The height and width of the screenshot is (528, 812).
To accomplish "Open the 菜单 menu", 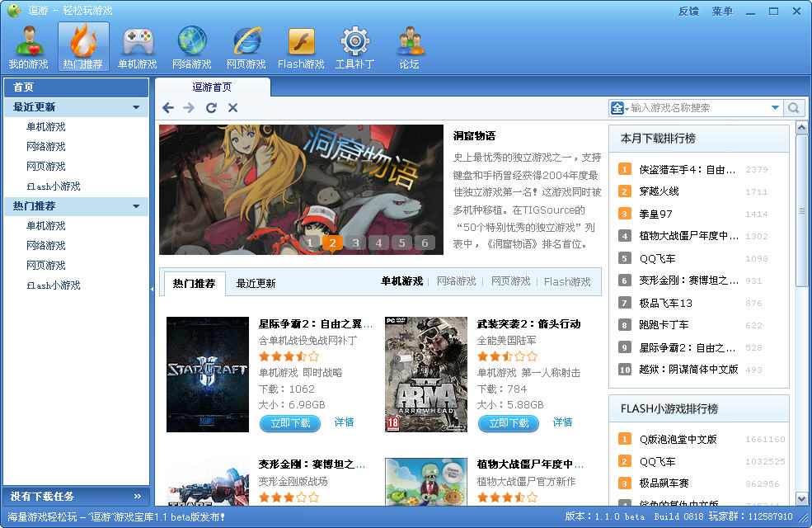I will coord(722,12).
